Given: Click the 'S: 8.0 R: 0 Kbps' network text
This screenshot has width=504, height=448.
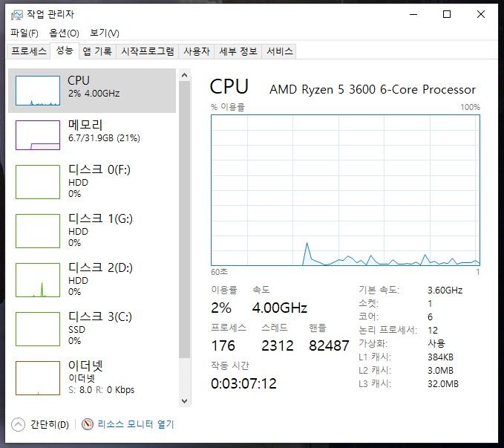Looking at the screenshot, I should pos(101,390).
